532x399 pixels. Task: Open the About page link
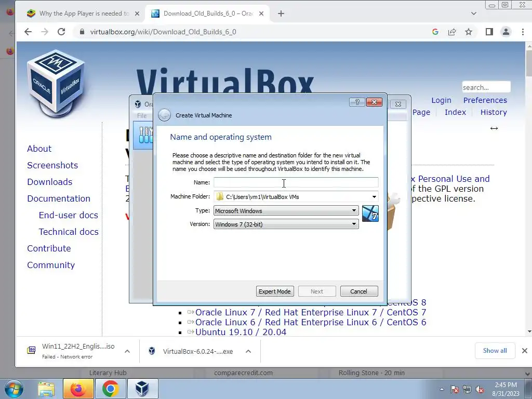[39, 149]
